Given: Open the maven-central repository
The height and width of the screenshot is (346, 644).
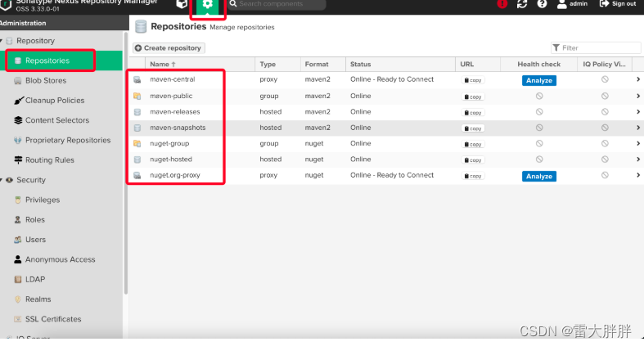Looking at the screenshot, I should [173, 79].
